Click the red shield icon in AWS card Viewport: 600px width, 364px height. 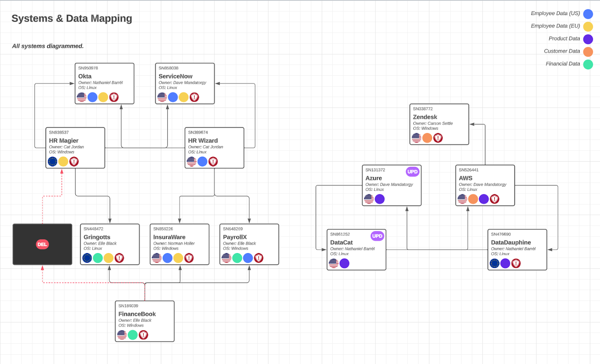tap(495, 199)
